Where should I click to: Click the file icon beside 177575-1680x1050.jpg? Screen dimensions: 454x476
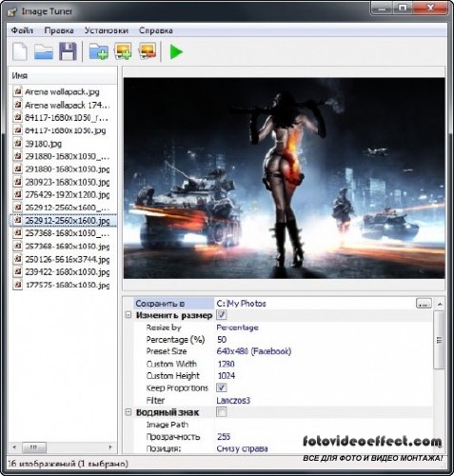[x=17, y=285]
